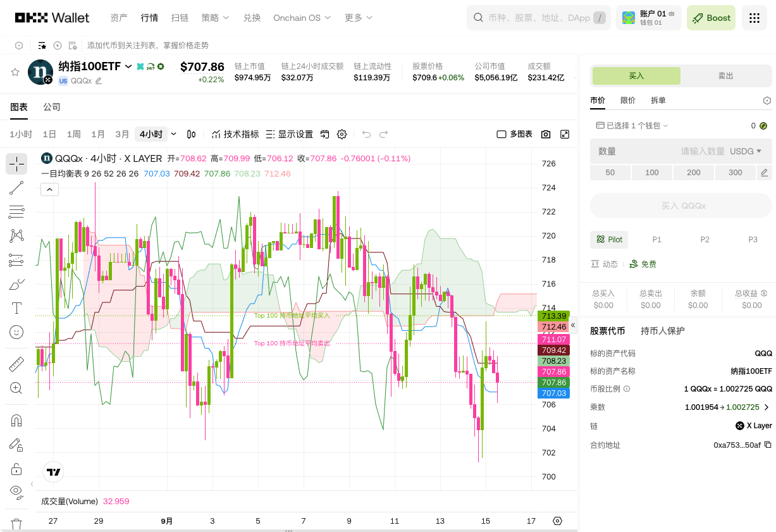Open chart time axis settings gear
Image resolution: width=776 pixels, height=532 pixels.
pos(557,521)
